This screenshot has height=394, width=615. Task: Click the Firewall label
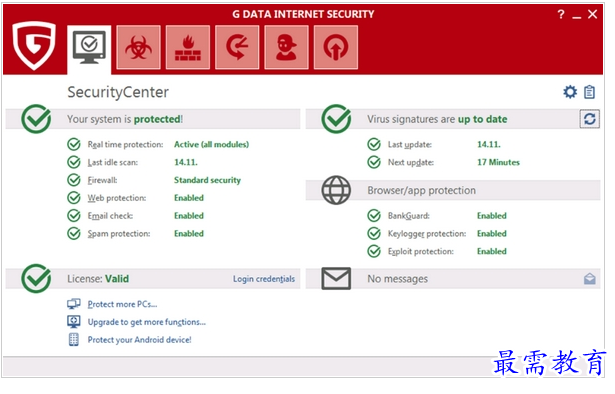[x=102, y=180]
